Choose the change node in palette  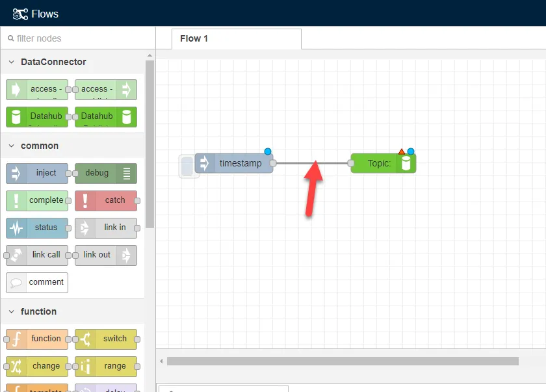(37, 366)
